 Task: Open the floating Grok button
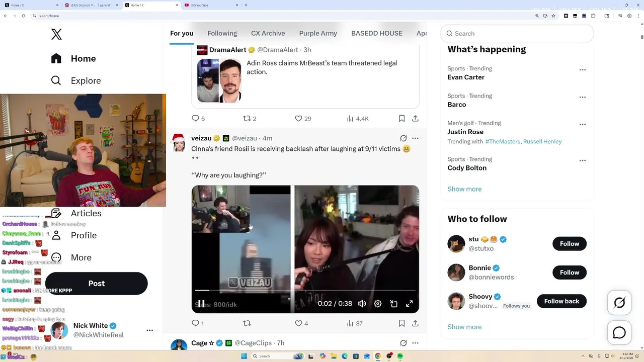619,303
